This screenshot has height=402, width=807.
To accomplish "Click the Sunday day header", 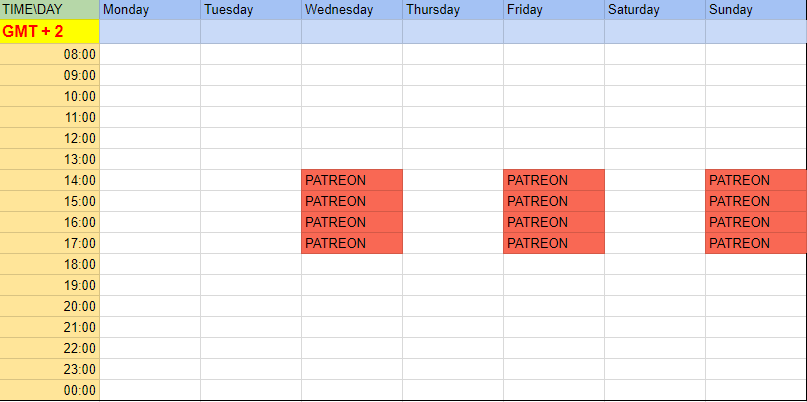I will click(756, 10).
